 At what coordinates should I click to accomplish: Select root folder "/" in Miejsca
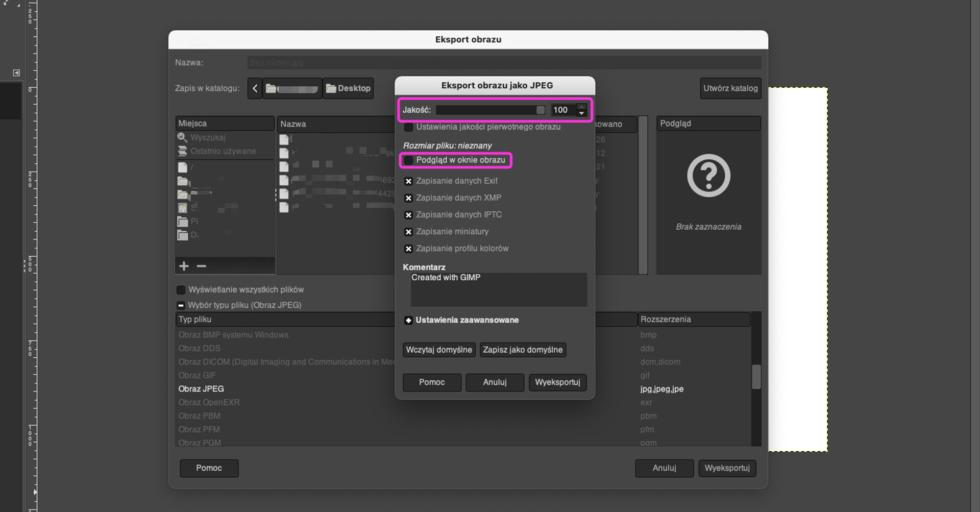191,167
